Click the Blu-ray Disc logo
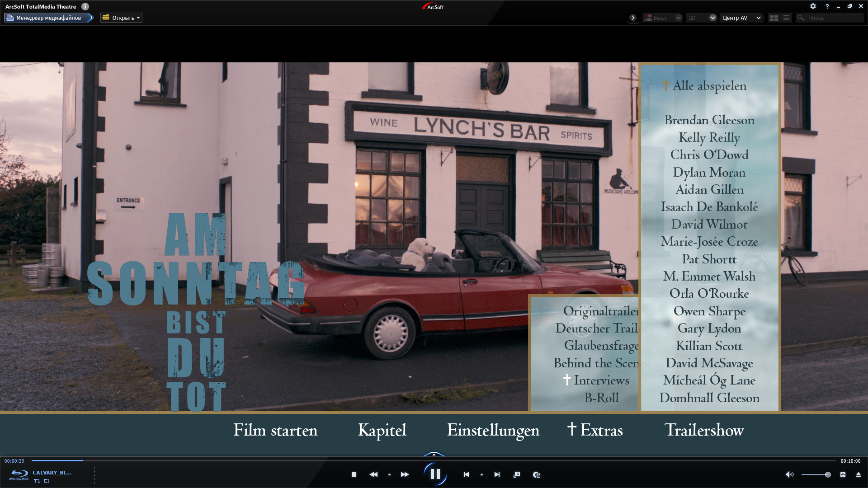The width and height of the screenshot is (868, 488). (x=19, y=474)
